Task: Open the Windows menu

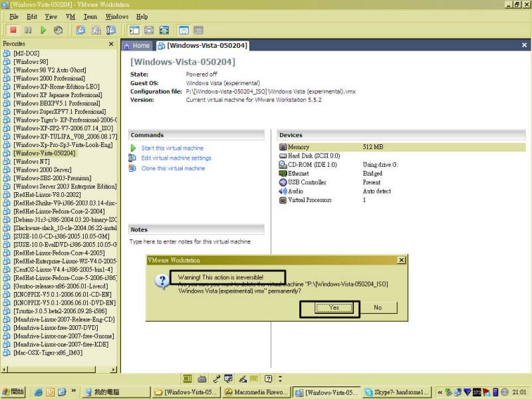Action: click(117, 17)
